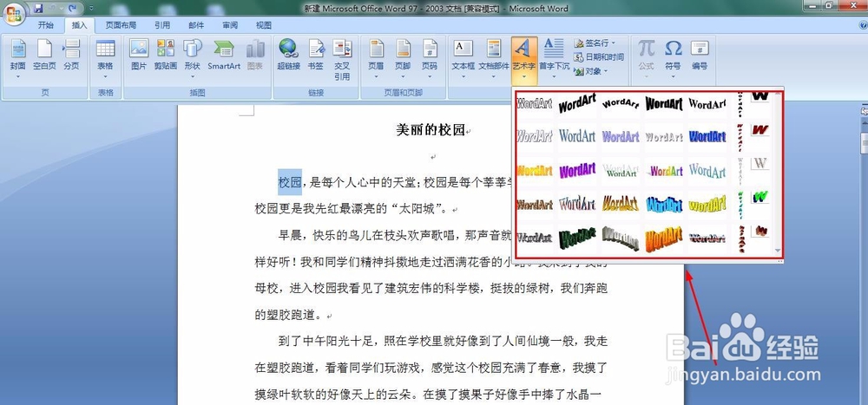Pick the gray curved 3D WordArt style
This screenshot has height=405, width=868.
(x=621, y=238)
